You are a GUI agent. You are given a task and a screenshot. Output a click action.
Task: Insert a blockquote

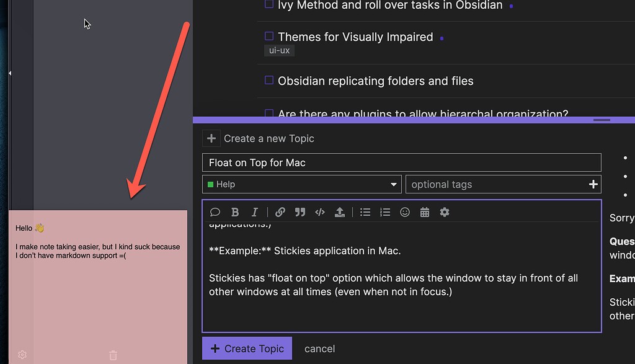300,212
